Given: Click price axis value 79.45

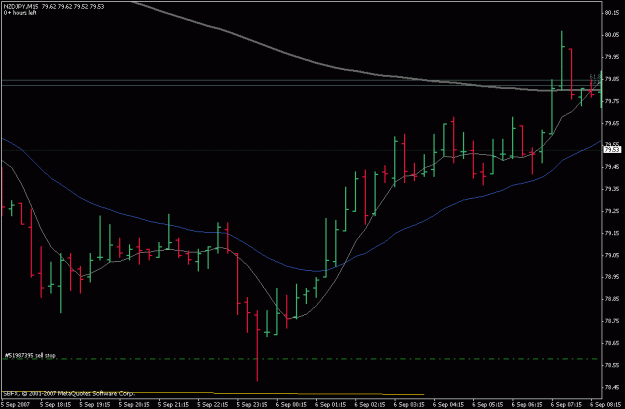Looking at the screenshot, I should click(x=612, y=167).
